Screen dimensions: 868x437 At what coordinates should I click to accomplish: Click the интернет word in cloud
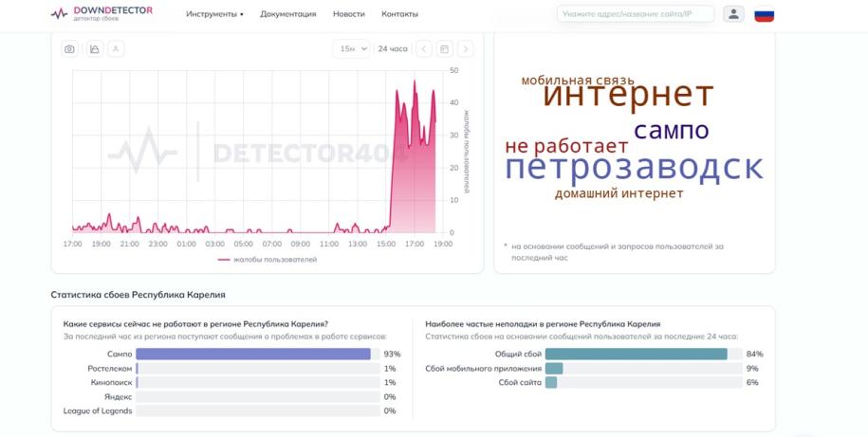[628, 94]
